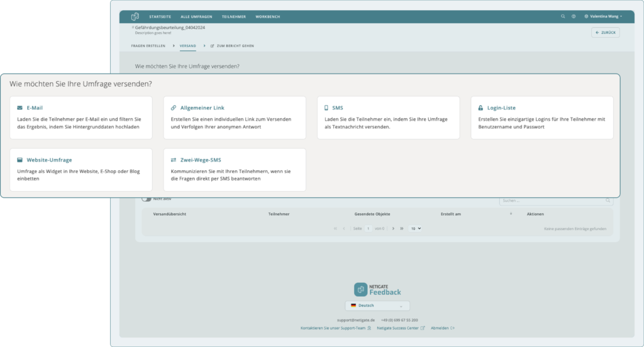644x347 pixels.
Task: Open the rows-per-page dropdown showing 10
Action: point(415,228)
